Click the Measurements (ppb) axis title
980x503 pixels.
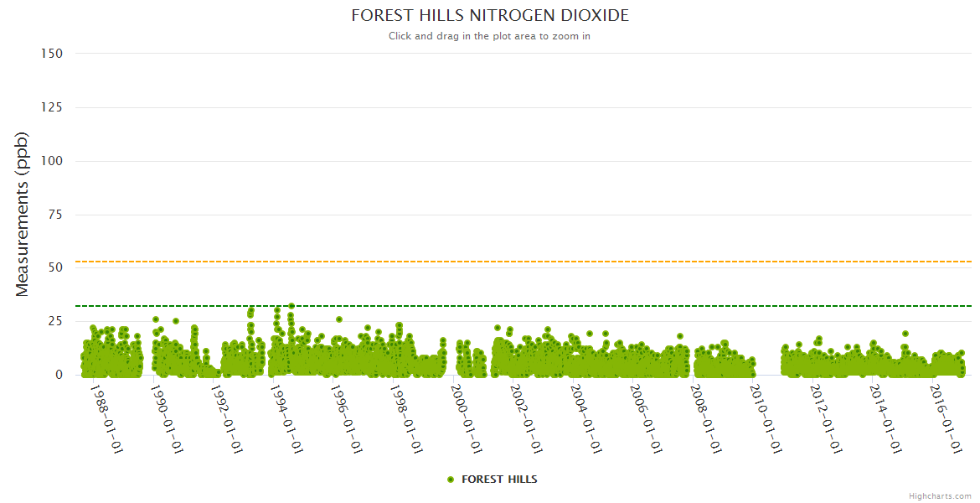(x=23, y=214)
